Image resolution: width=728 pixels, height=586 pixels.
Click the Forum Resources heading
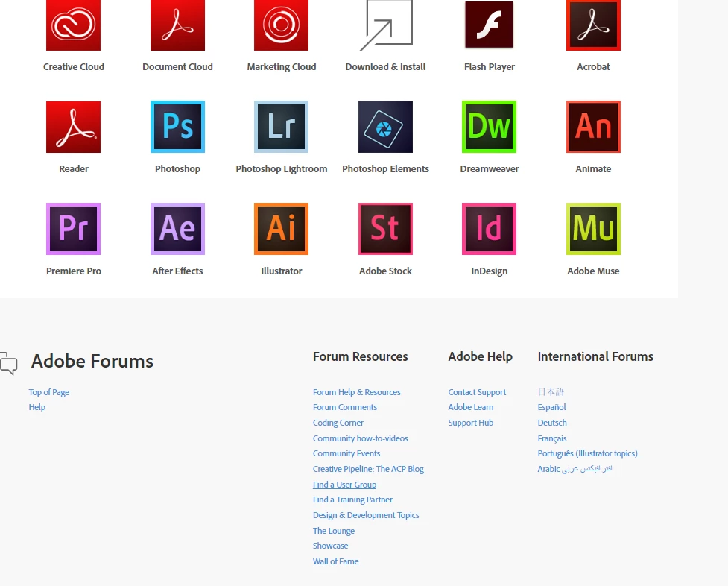(361, 356)
